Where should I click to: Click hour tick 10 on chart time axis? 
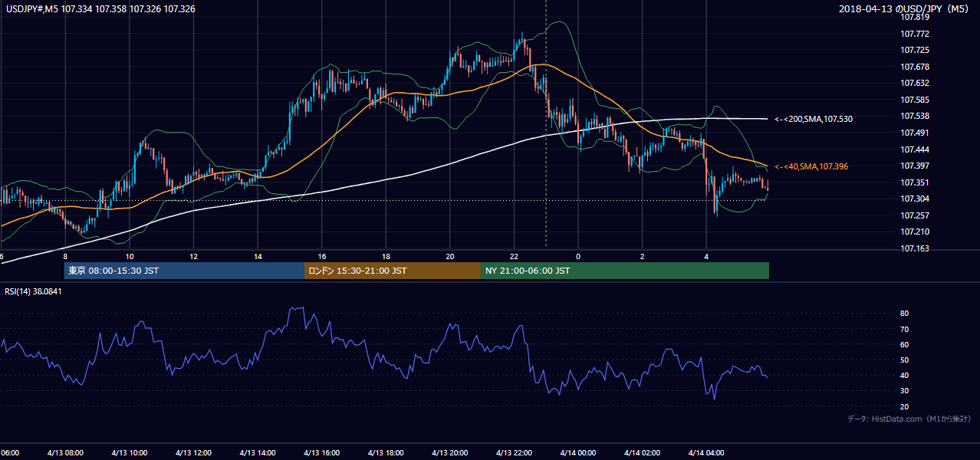[x=130, y=257]
